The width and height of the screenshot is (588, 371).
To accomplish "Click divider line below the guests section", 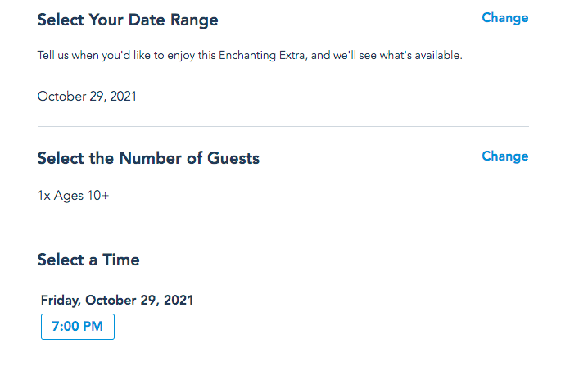I will [283, 228].
